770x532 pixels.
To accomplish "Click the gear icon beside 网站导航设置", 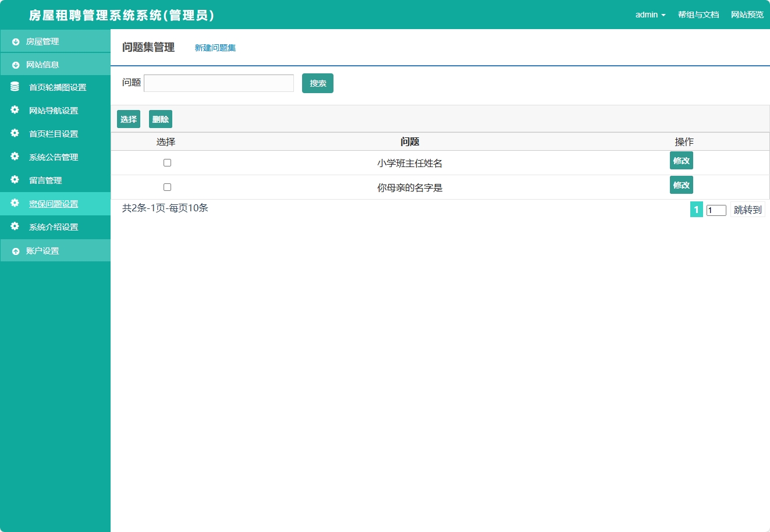I will (14, 110).
